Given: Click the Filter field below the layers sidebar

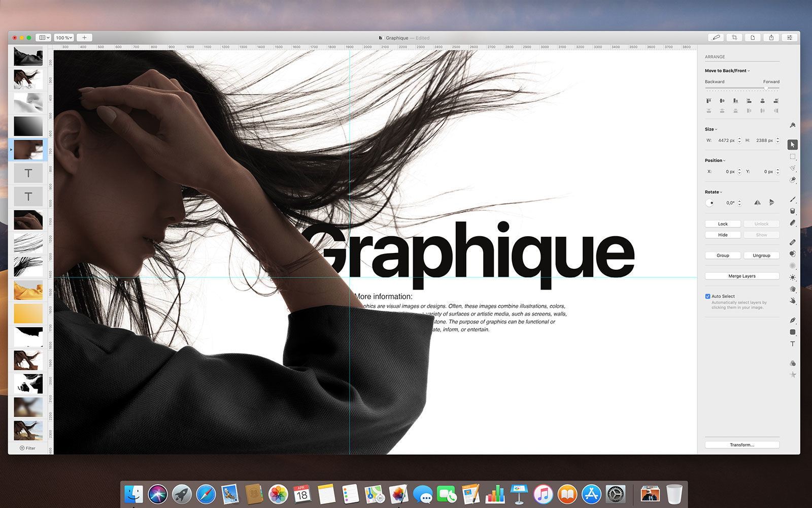Looking at the screenshot, I should (x=28, y=448).
